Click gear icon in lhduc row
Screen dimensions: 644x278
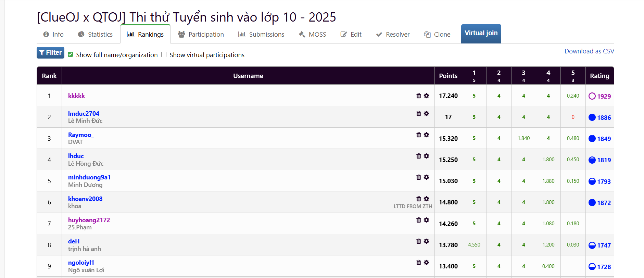[426, 156]
